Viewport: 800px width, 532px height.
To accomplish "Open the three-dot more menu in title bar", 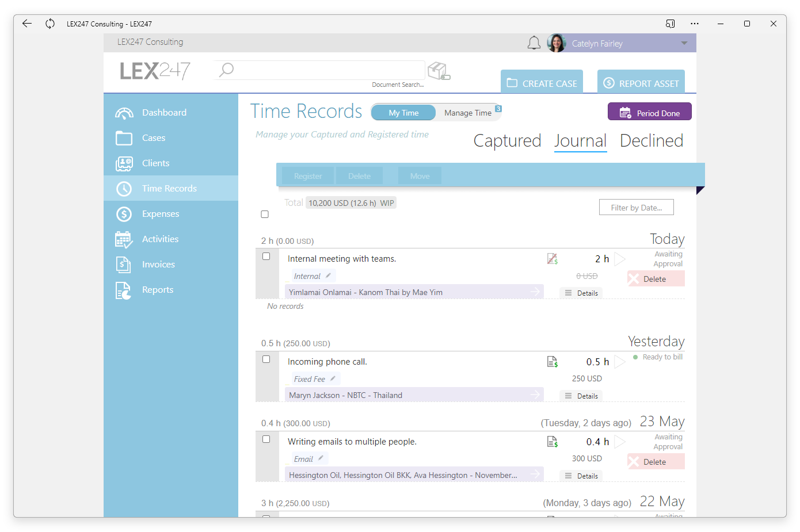I will pyautogui.click(x=695, y=24).
